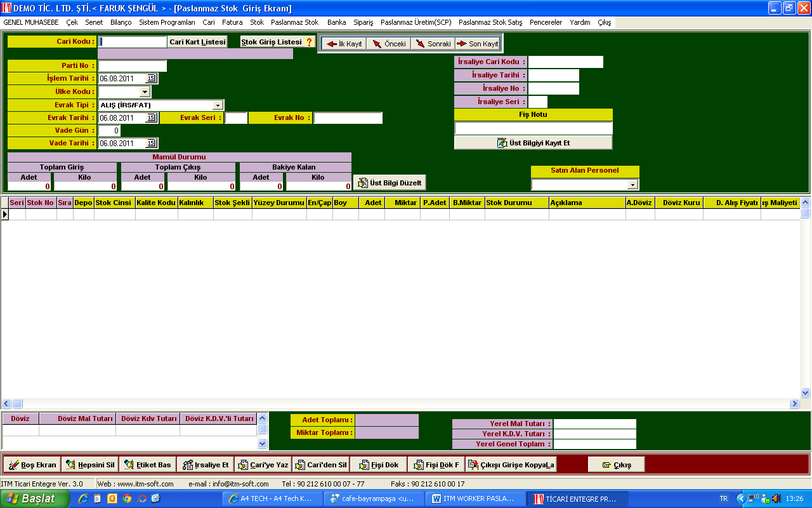Open the Başlat start menu
Screen dimensions: 812x508
[x=36, y=499]
